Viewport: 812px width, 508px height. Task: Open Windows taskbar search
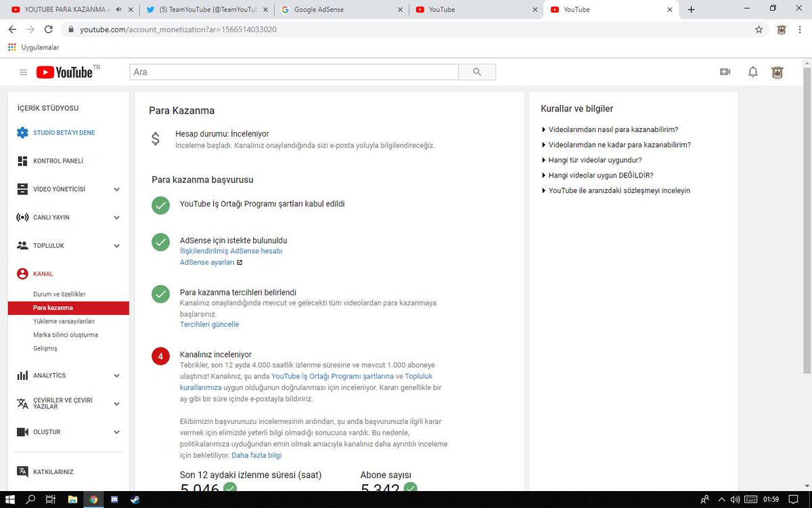pyautogui.click(x=31, y=499)
